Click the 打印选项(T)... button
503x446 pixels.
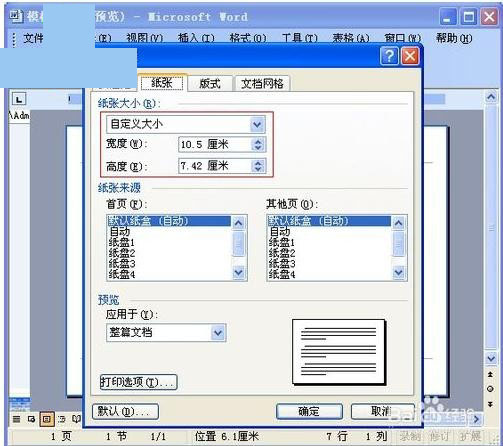[138, 382]
